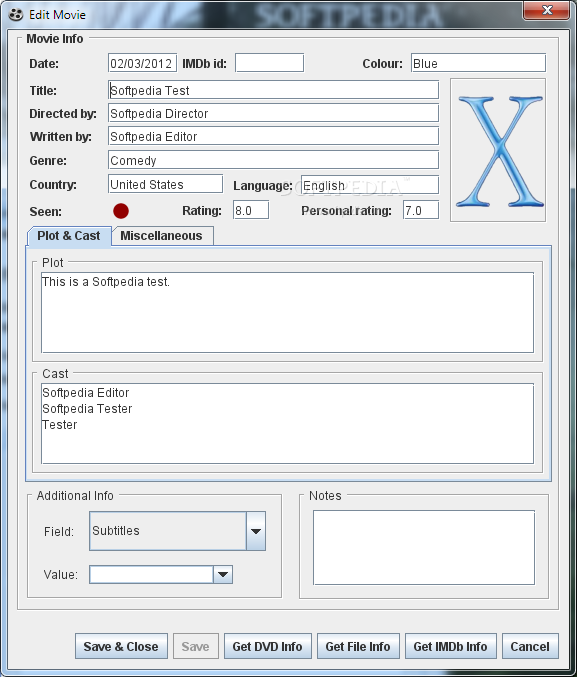Open the Value dropdown arrow

pyautogui.click(x=223, y=575)
